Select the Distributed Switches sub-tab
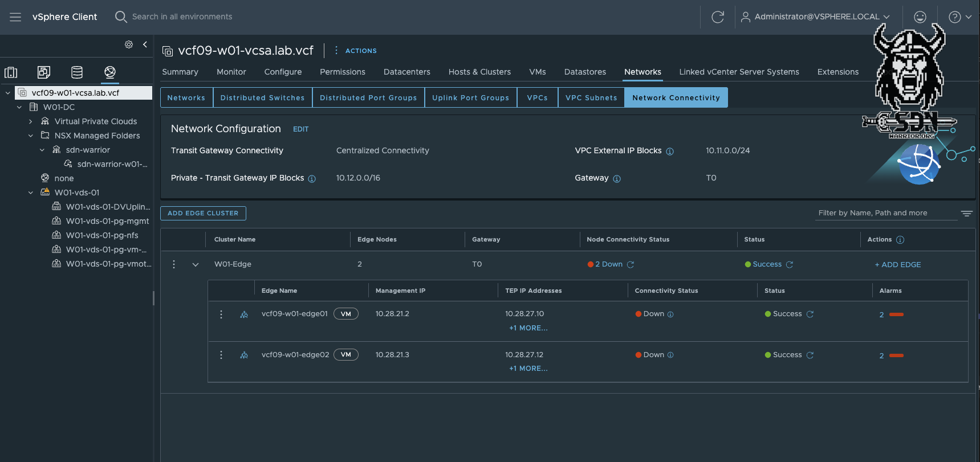 point(262,97)
